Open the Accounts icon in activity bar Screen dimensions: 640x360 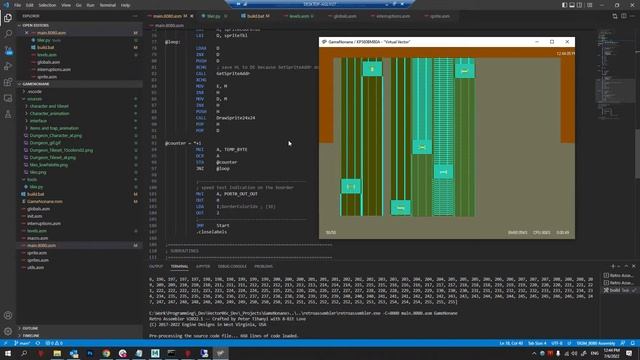8,315
